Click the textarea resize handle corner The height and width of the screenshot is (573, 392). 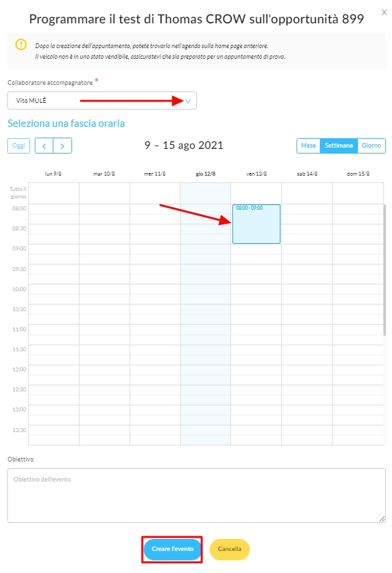click(382, 518)
